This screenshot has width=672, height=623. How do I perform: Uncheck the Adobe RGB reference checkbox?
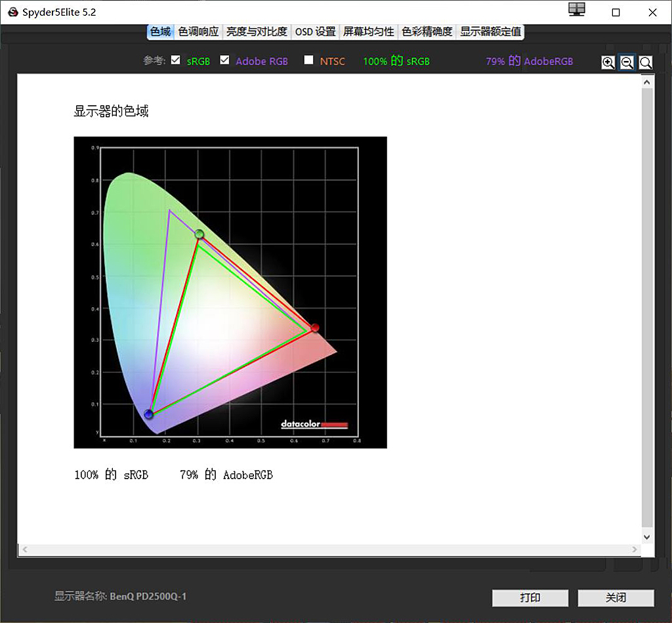[224, 60]
